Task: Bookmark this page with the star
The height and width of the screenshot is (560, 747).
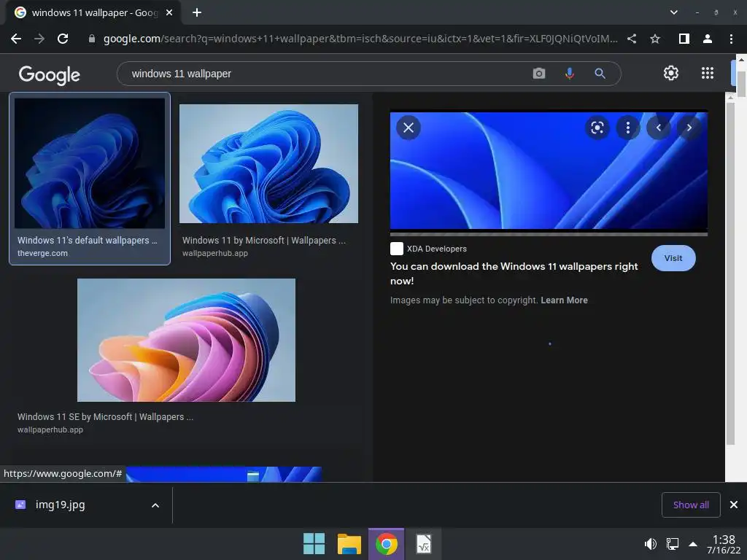Action: pos(655,39)
